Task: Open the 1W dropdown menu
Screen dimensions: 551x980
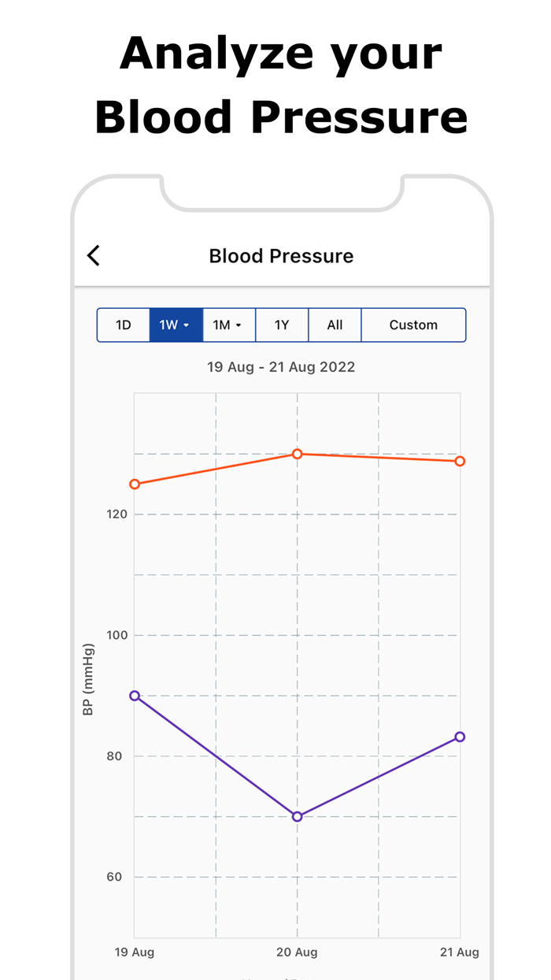Action: 187,325
